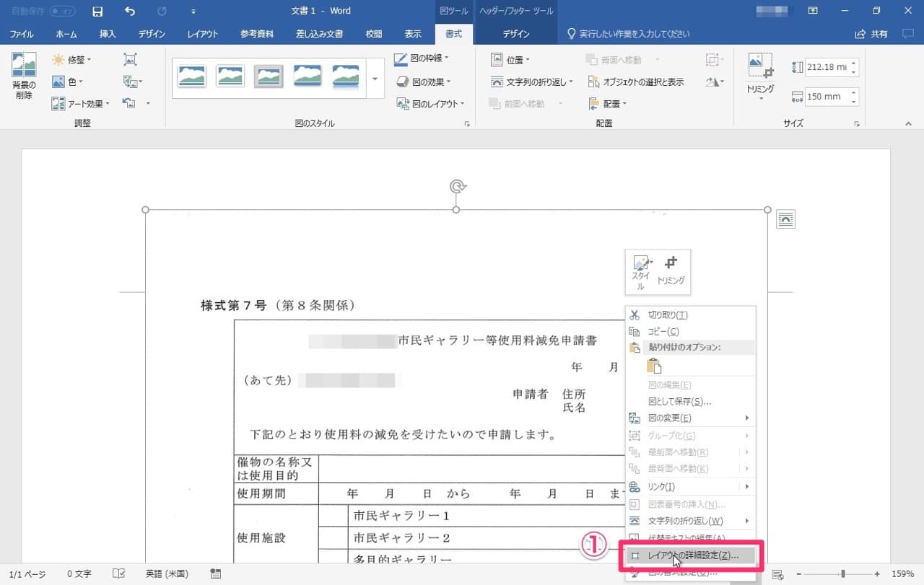Image resolution: width=924 pixels, height=585 pixels.
Task: Switch to the 挿入 tab
Action: click(108, 34)
